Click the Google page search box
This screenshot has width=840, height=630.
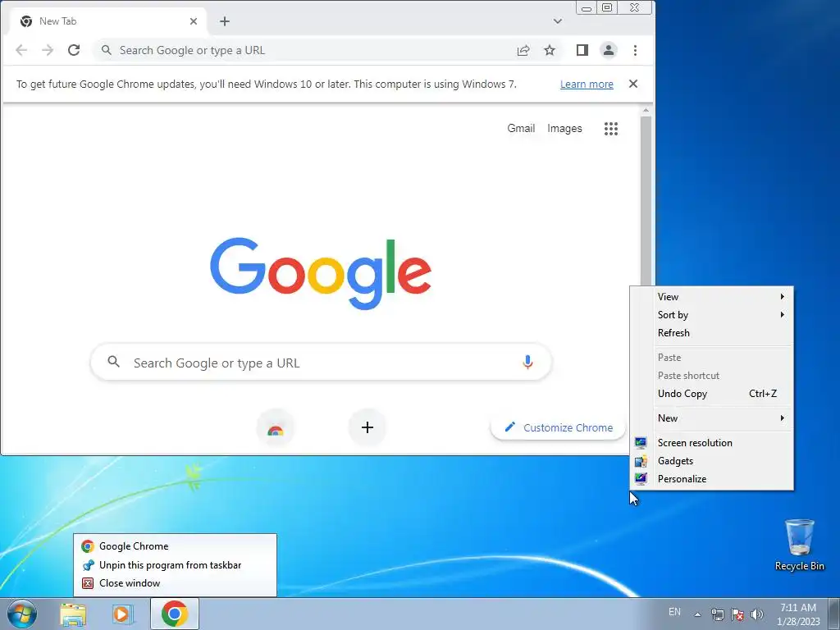(321, 363)
